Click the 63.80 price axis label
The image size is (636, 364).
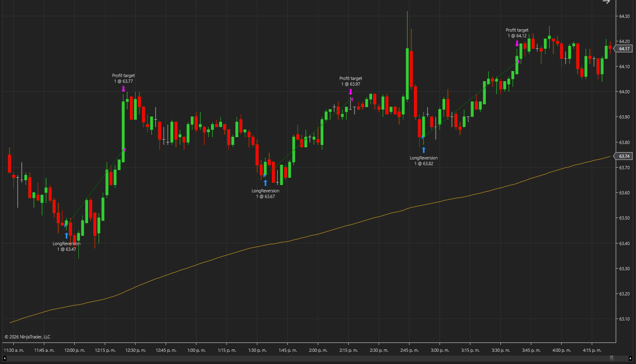pyautogui.click(x=624, y=142)
